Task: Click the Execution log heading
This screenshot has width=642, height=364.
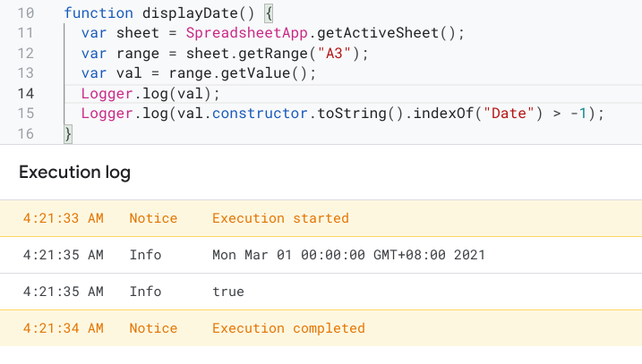Action: (74, 173)
